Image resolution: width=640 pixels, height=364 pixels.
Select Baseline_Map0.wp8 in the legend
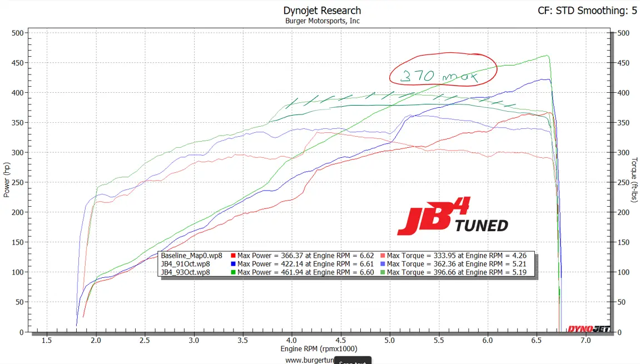point(191,256)
